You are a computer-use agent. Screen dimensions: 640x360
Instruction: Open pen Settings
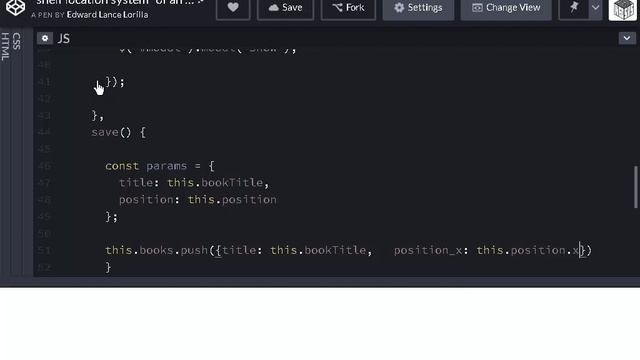click(418, 8)
